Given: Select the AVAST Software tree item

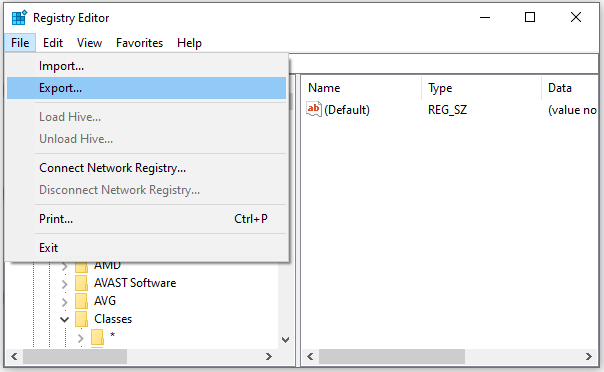Looking at the screenshot, I should click(135, 283).
